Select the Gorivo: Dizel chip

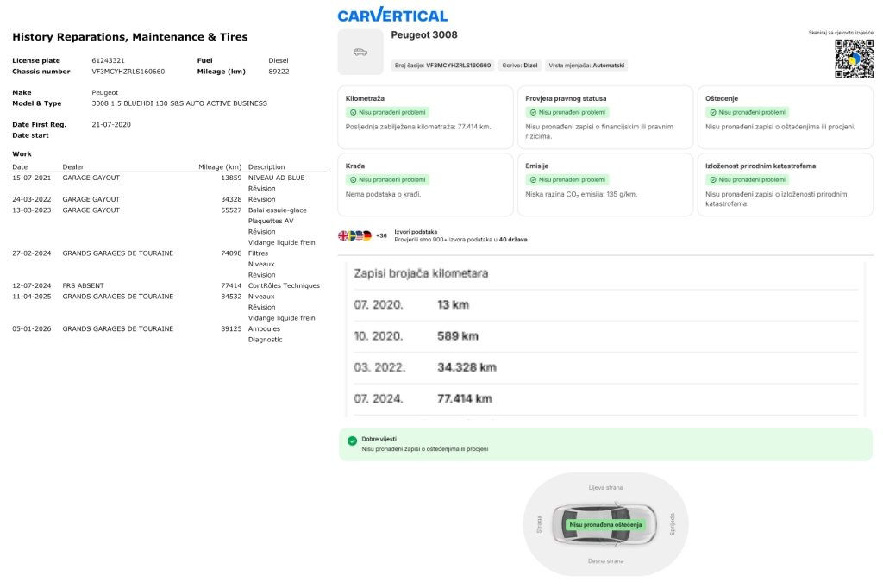[519, 65]
